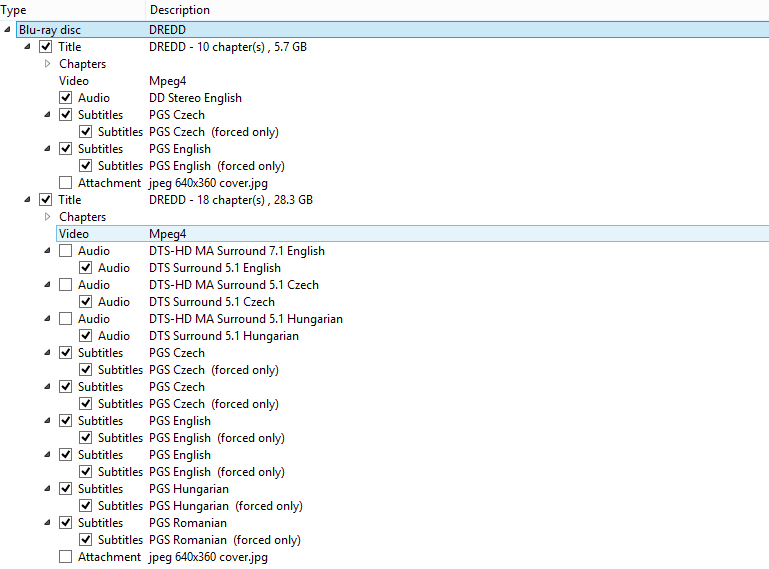769x569 pixels.
Task: Click the 'PGS Romanian' description text
Action: tap(188, 523)
